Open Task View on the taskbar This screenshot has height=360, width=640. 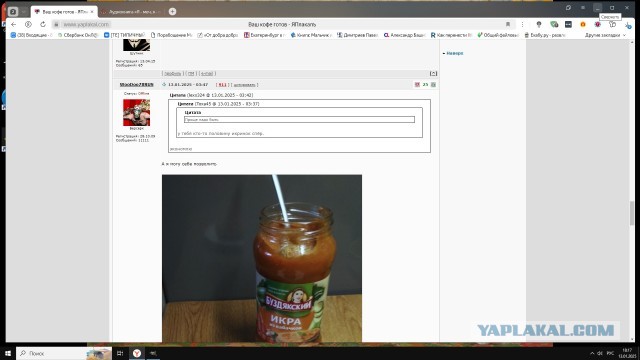(120, 353)
